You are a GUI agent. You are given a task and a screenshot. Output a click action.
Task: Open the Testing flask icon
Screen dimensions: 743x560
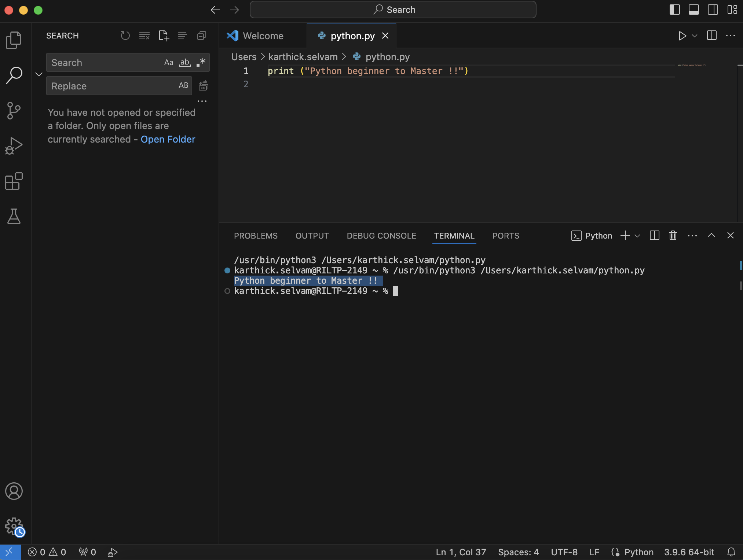pos(14,216)
